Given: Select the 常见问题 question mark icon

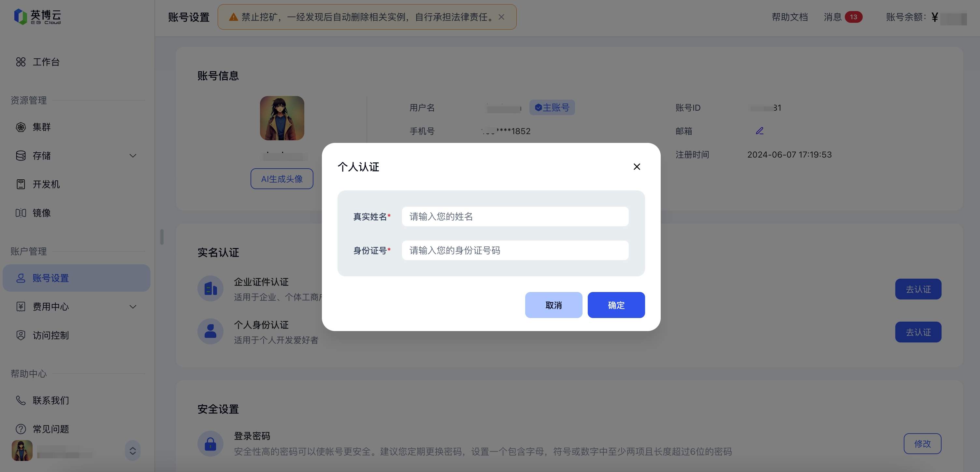Looking at the screenshot, I should pyautogui.click(x=21, y=429).
